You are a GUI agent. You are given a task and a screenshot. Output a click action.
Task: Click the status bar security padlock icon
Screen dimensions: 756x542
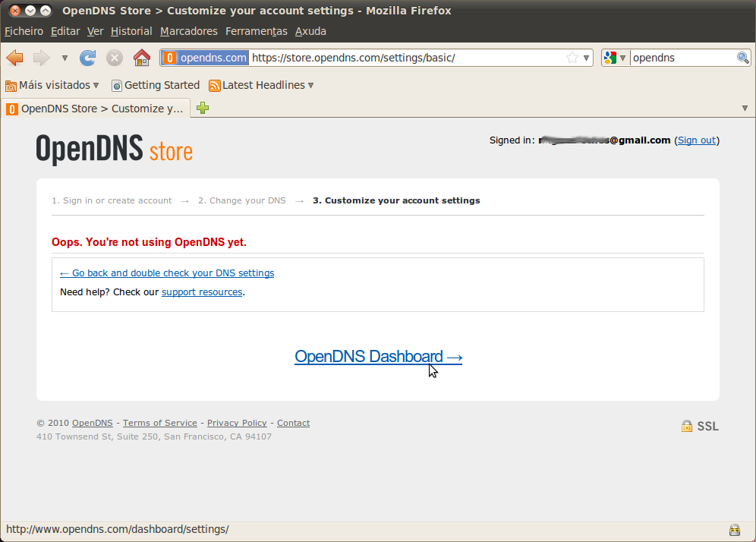[x=734, y=530]
